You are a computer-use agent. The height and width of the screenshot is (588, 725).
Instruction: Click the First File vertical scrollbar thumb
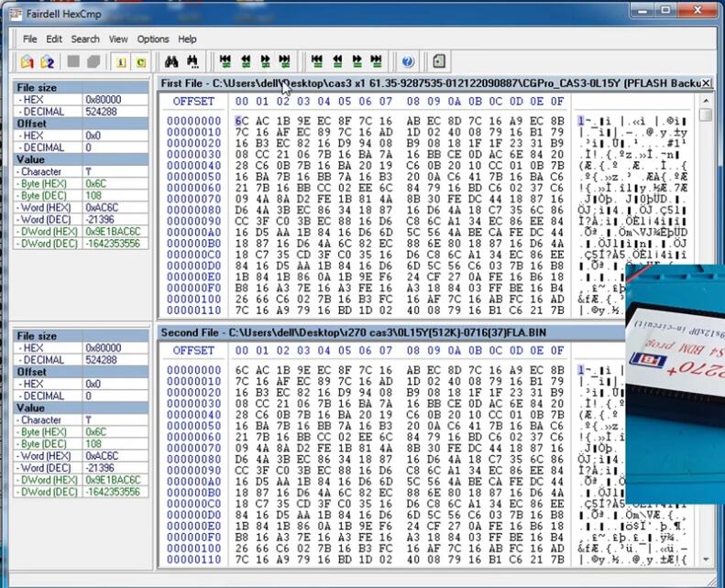point(706,114)
